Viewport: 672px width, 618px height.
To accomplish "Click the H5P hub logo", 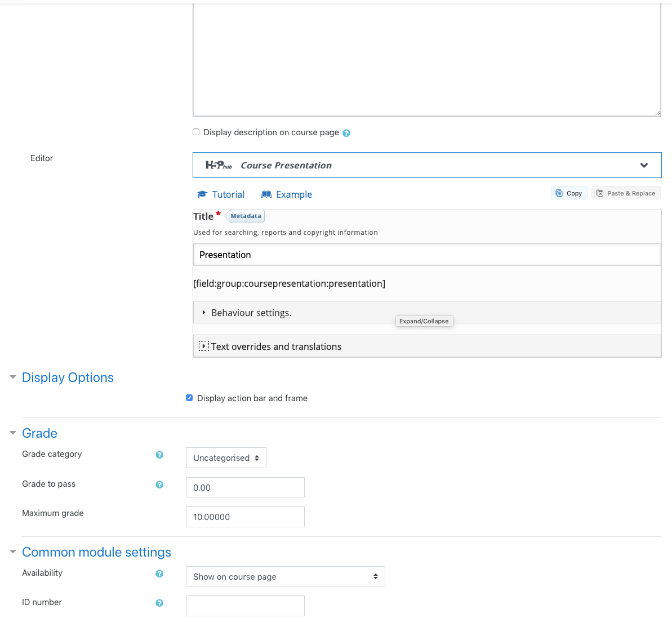I will tap(219, 165).
